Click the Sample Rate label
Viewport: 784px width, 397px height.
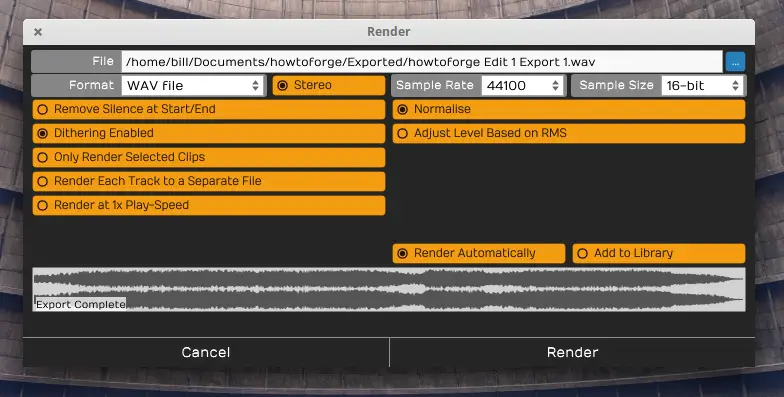pos(434,85)
